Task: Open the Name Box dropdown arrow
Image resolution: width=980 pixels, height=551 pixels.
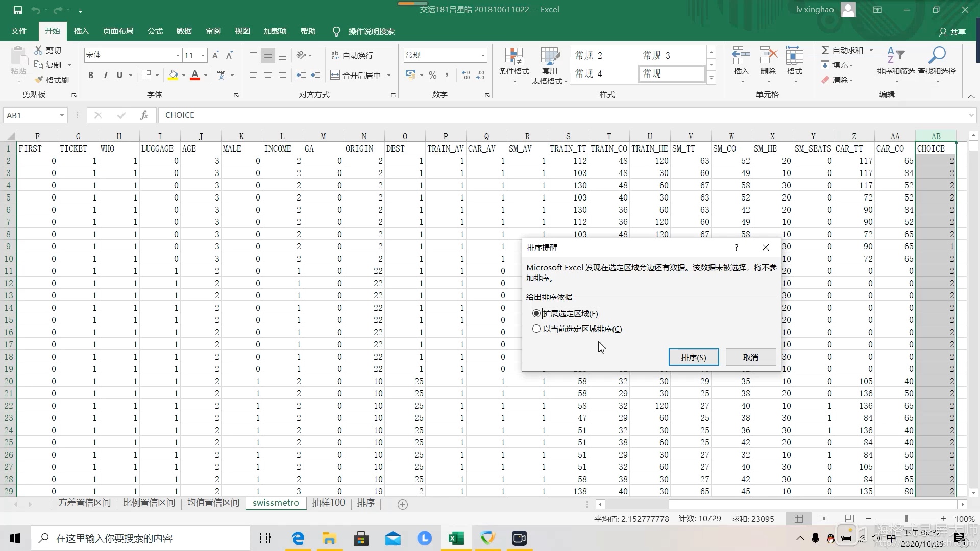Action: (x=62, y=115)
